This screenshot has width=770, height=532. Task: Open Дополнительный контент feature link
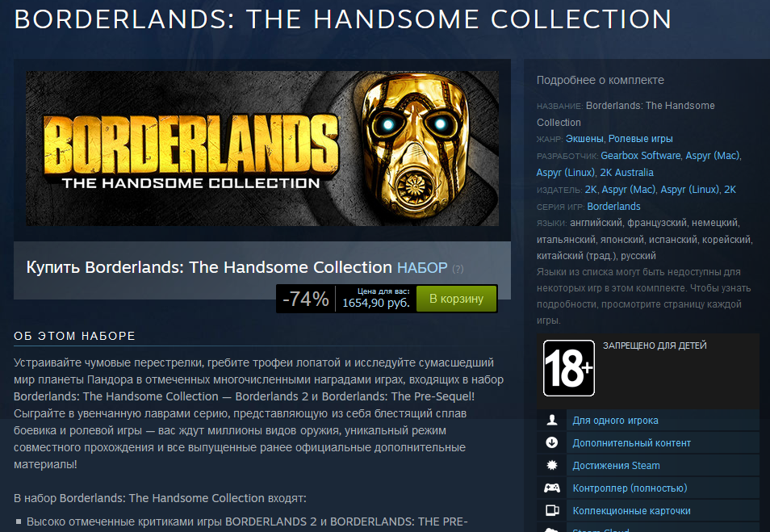point(631,443)
